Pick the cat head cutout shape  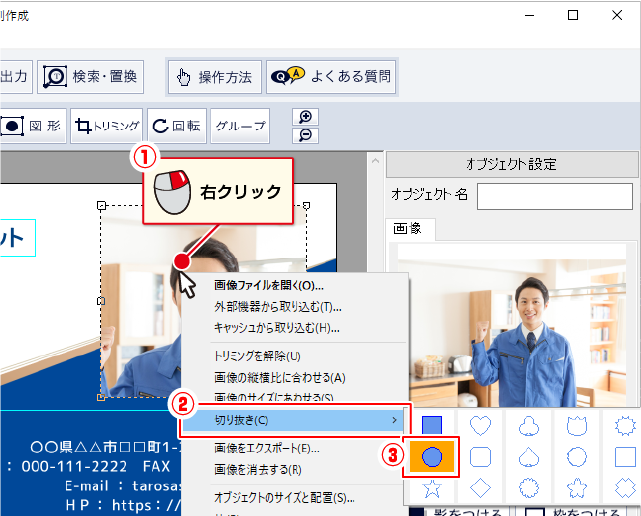pos(577,425)
